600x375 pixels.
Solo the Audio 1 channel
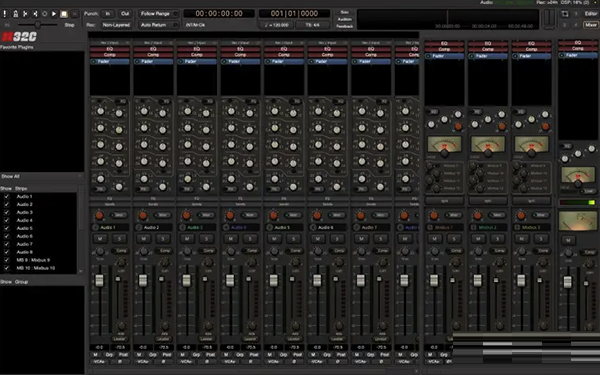(119, 239)
